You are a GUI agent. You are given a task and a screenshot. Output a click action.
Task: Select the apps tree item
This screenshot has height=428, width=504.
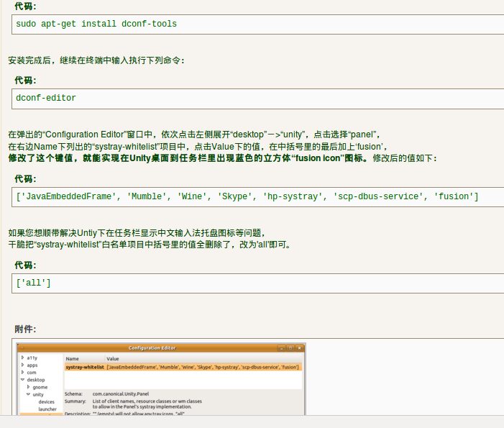click(32, 365)
